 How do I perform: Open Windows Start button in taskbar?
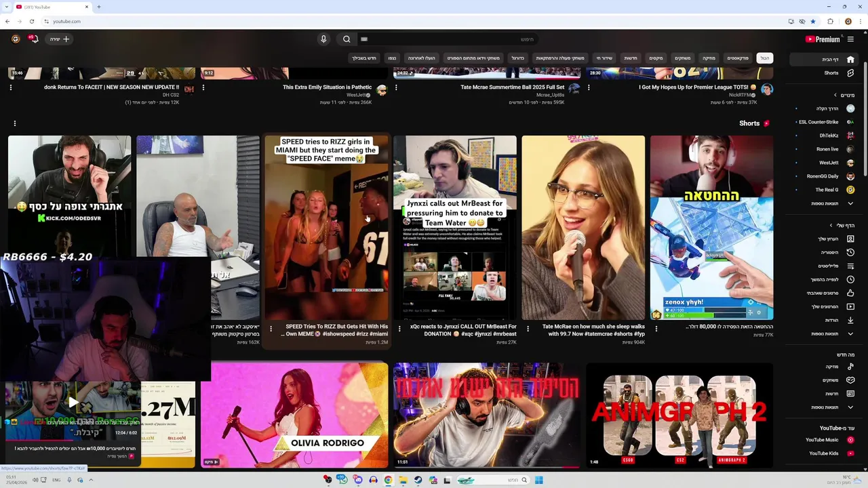click(x=538, y=480)
